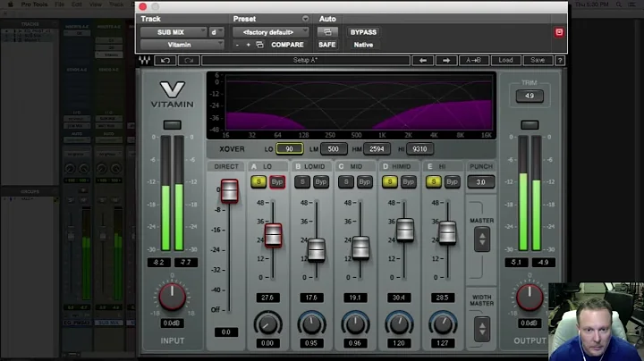644x361 pixels.
Task: Click the LM crossover field showing 500
Action: tap(334, 149)
